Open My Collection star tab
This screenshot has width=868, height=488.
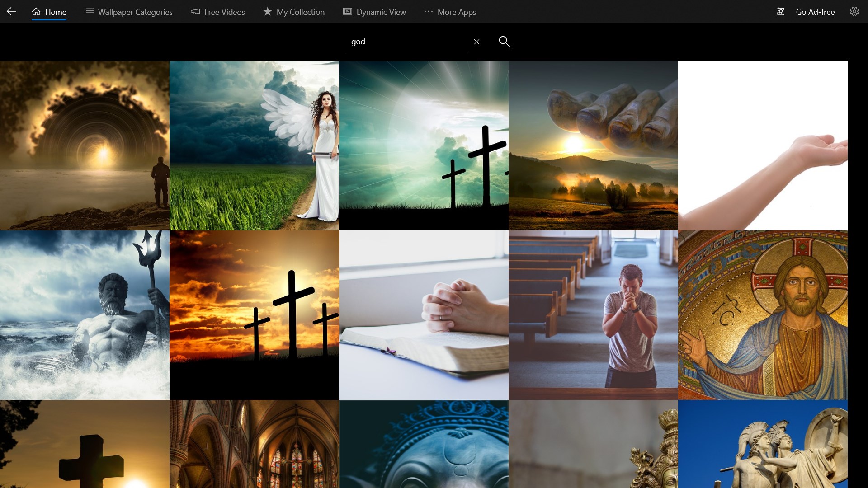pos(294,12)
